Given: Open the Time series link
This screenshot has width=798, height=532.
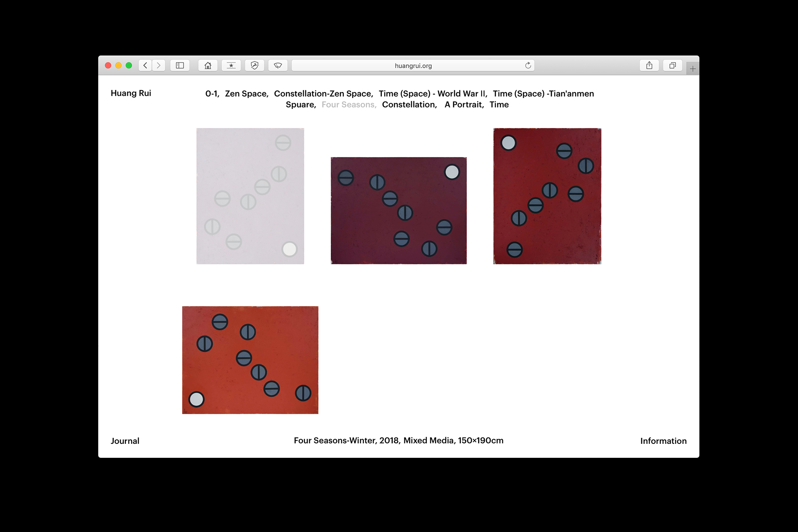Looking at the screenshot, I should 499,104.
